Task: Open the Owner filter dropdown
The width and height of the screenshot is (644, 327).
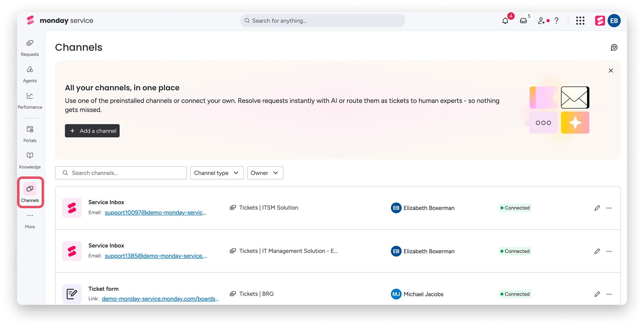Action: 265,173
